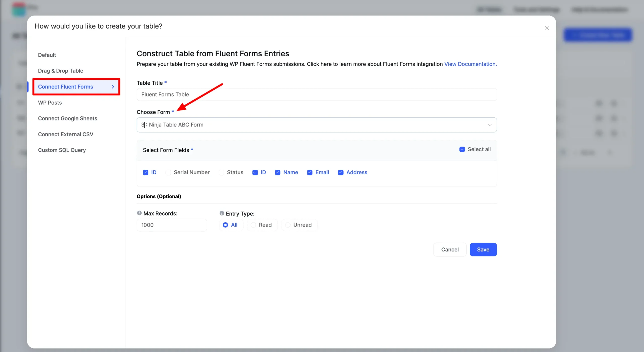Select the Unread entry type
644x352 pixels.
pyautogui.click(x=299, y=225)
